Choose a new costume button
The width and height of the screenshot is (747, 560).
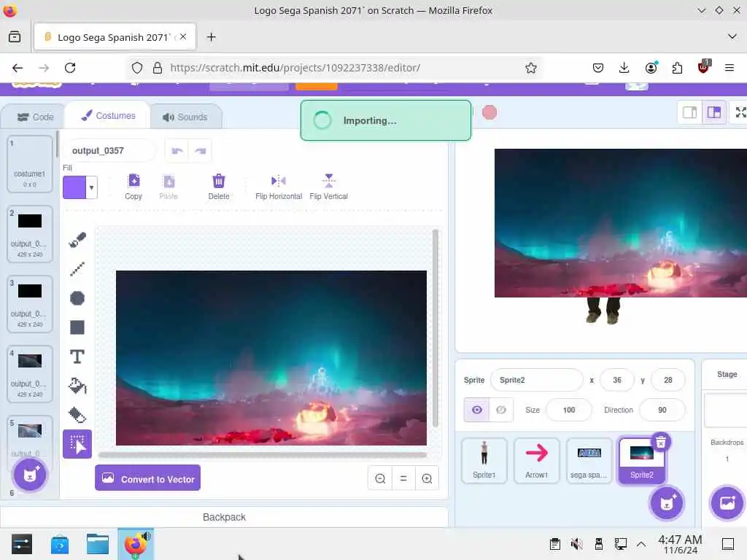30,475
